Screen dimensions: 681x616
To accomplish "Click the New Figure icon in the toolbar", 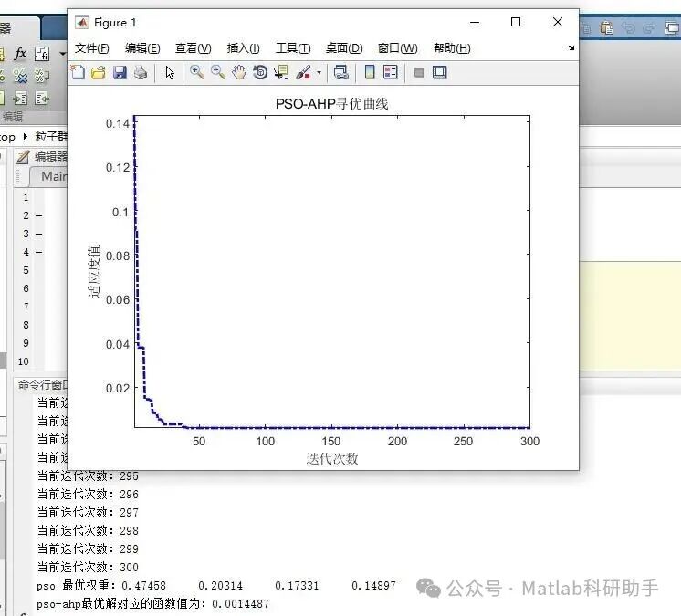I will tap(78, 72).
